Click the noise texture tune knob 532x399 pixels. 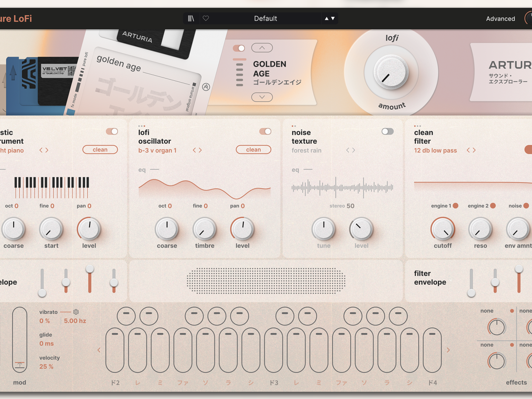pyautogui.click(x=324, y=229)
